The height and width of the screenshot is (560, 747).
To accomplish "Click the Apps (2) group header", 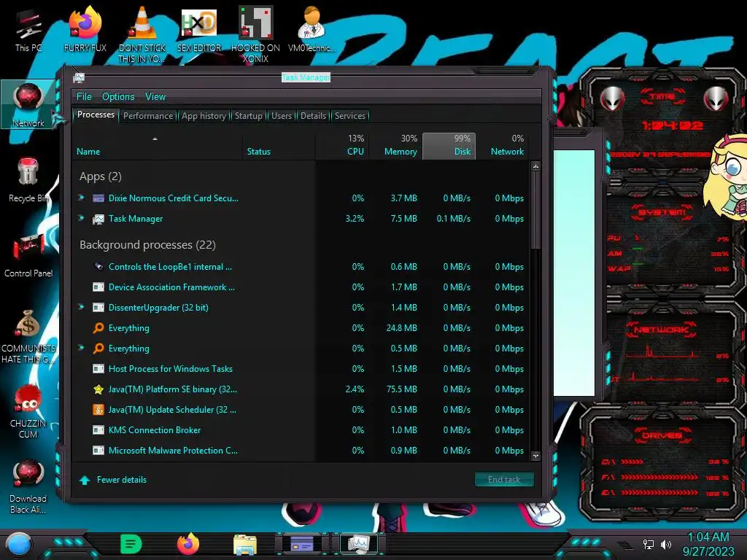I will click(101, 176).
